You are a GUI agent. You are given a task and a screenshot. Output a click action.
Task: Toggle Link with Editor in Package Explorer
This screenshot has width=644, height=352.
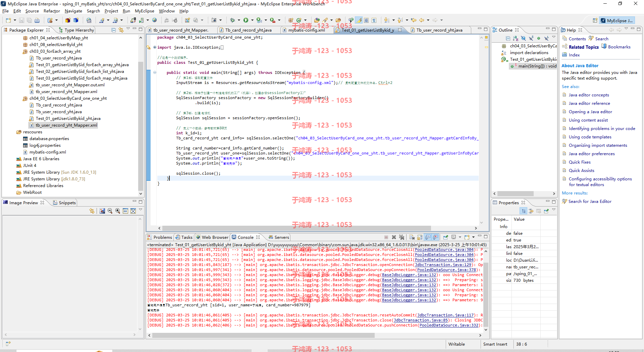[x=121, y=30]
